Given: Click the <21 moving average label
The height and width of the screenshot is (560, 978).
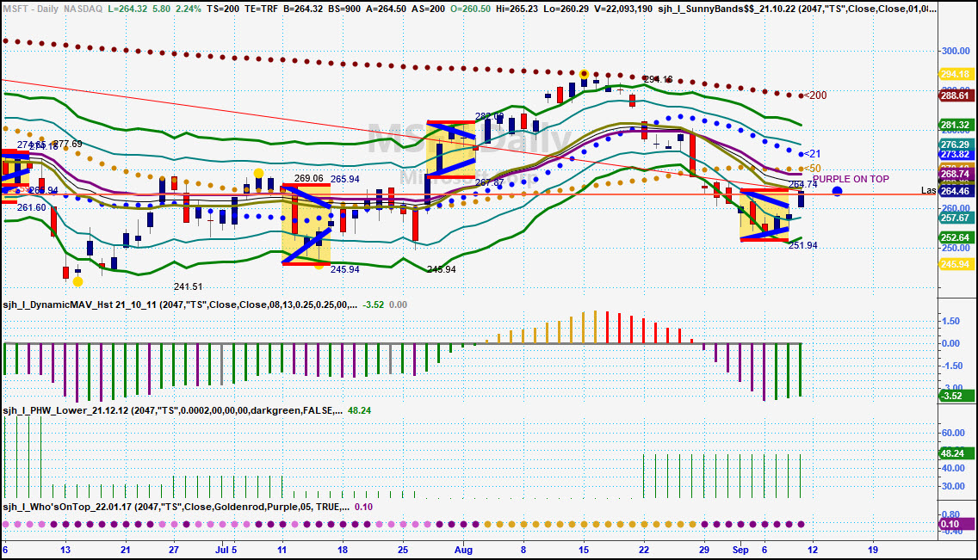Looking at the screenshot, I should 812,154.
